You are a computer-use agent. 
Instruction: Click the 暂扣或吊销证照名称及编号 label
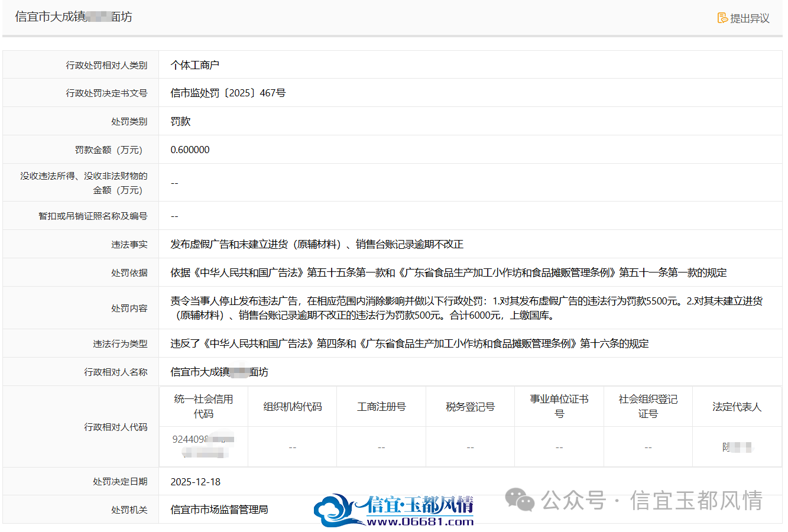click(93, 216)
